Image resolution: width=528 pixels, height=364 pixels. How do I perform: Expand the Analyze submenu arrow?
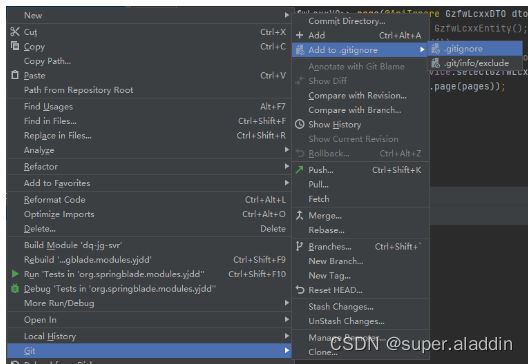(x=287, y=150)
